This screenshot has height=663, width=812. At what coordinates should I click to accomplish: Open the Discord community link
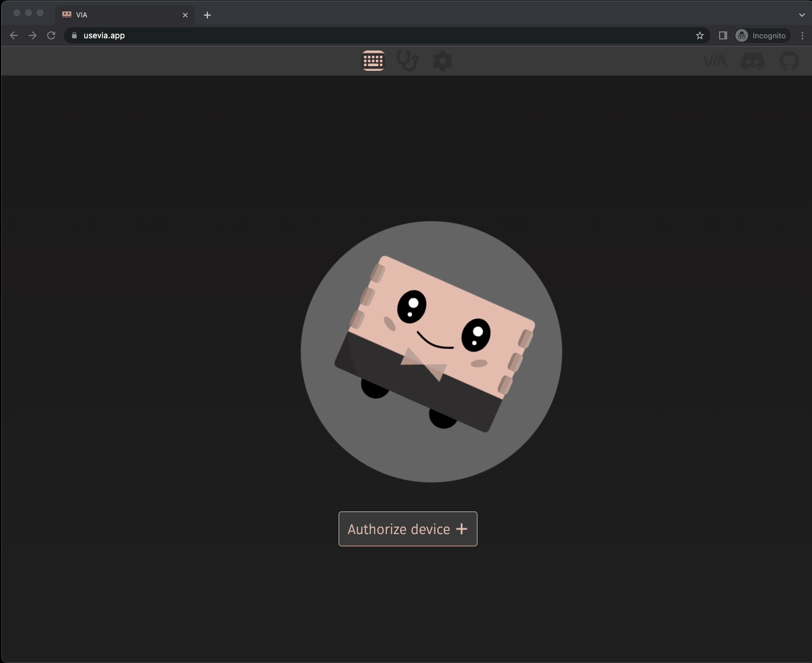(x=752, y=60)
